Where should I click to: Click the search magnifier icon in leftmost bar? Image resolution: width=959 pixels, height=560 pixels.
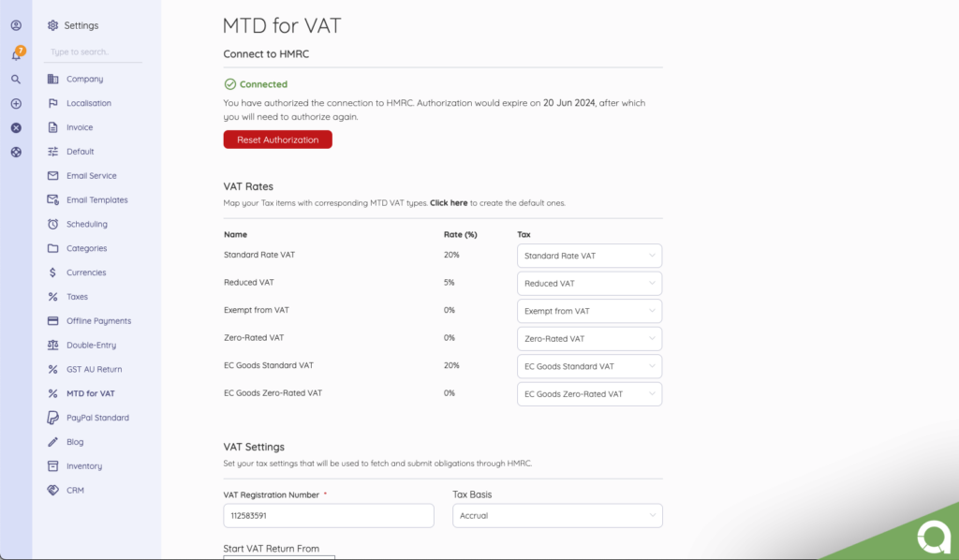(x=15, y=79)
